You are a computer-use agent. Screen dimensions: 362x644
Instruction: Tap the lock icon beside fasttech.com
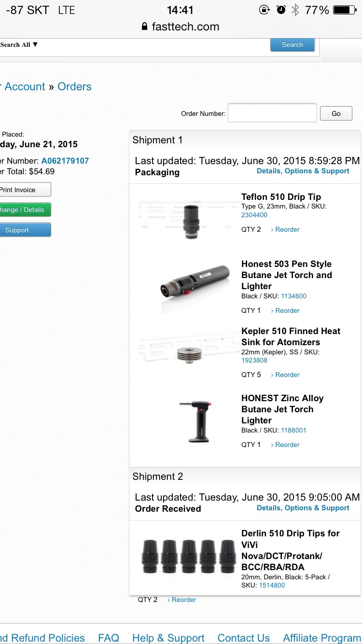(x=144, y=27)
